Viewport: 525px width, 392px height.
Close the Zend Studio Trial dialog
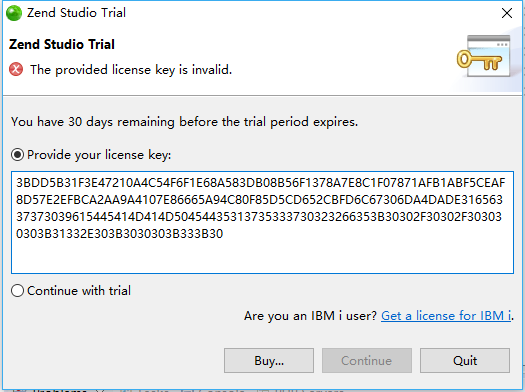[507, 13]
